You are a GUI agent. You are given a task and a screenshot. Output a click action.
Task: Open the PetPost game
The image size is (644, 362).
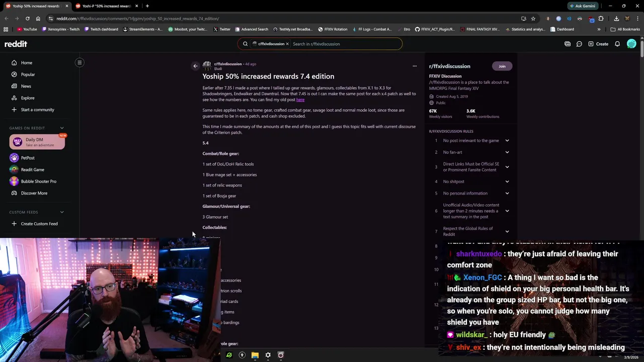click(28, 158)
